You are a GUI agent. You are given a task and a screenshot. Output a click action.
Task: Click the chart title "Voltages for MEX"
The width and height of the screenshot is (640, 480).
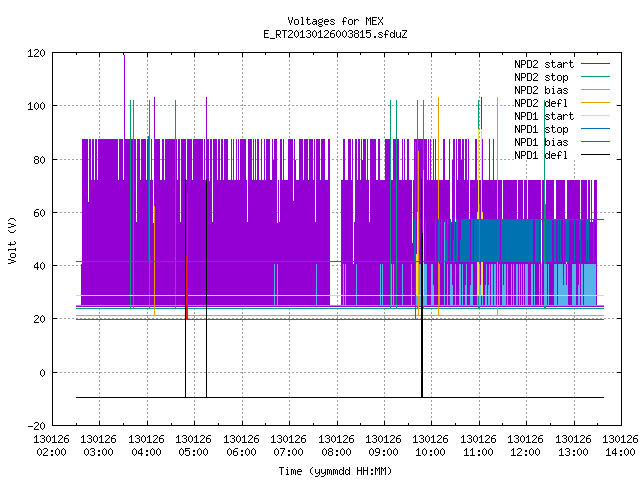tap(335, 21)
